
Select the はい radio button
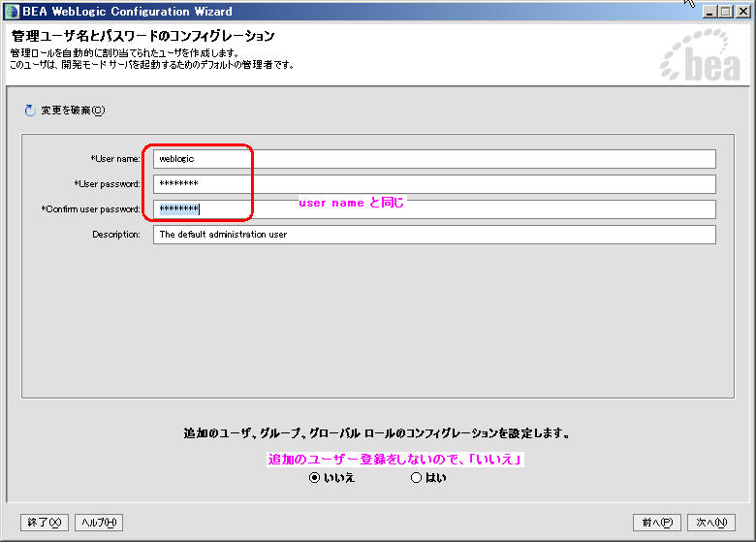(x=417, y=478)
